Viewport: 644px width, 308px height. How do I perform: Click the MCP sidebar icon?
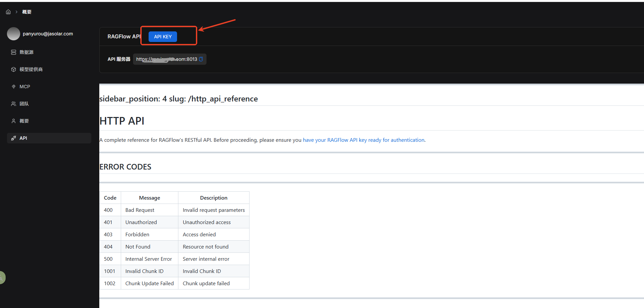pyautogui.click(x=14, y=87)
